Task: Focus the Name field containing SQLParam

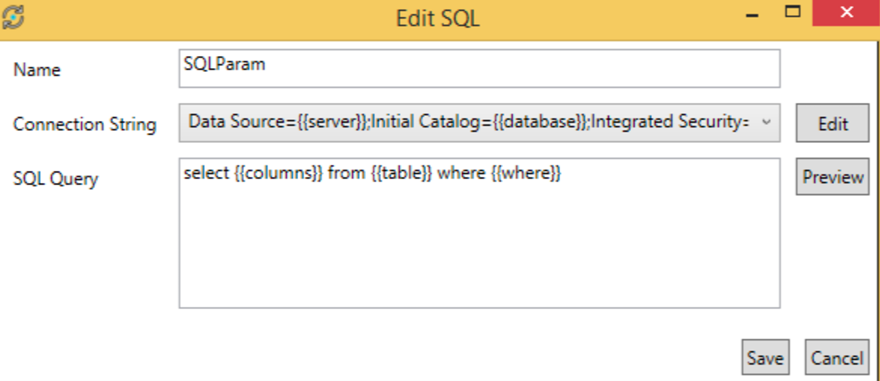Action: coord(479,68)
